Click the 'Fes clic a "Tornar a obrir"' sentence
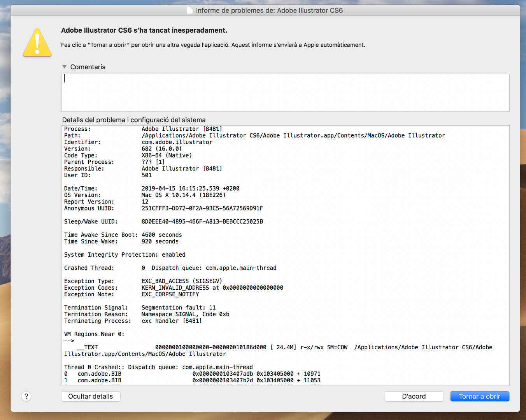526x420 pixels. coord(213,45)
